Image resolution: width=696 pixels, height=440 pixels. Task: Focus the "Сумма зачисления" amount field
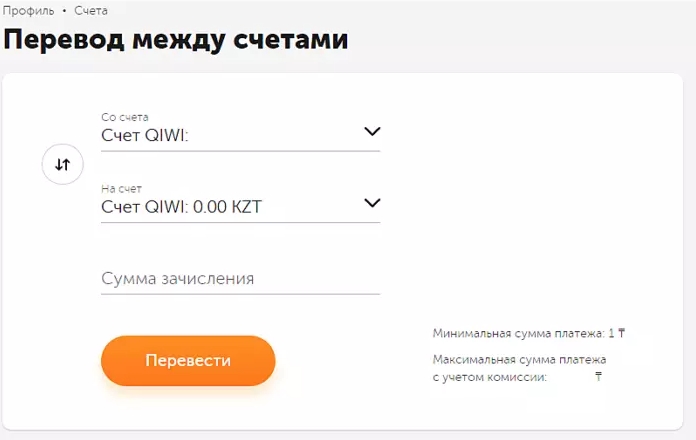pos(241,279)
